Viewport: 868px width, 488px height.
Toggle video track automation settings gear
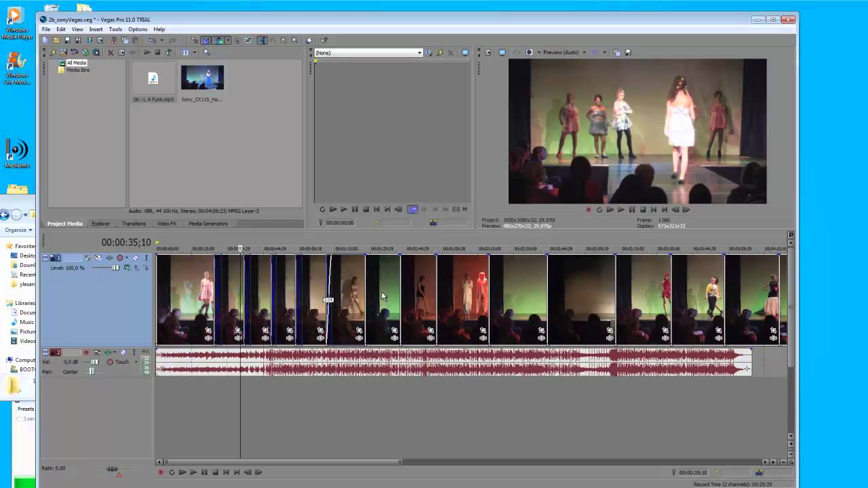pyautogui.click(x=120, y=258)
